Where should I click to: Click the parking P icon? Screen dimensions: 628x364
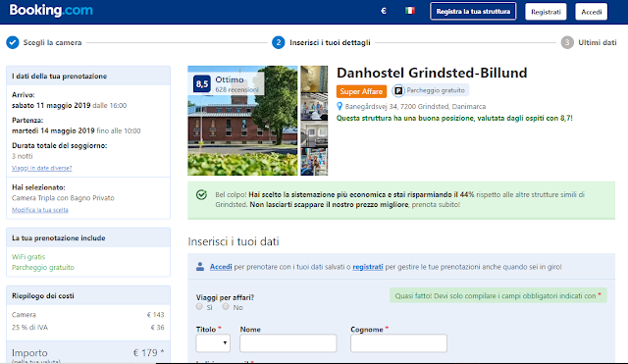[x=398, y=91]
